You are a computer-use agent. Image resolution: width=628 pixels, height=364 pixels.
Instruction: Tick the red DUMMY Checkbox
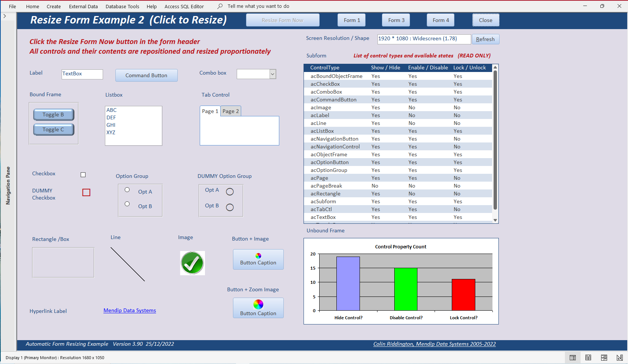tap(86, 192)
